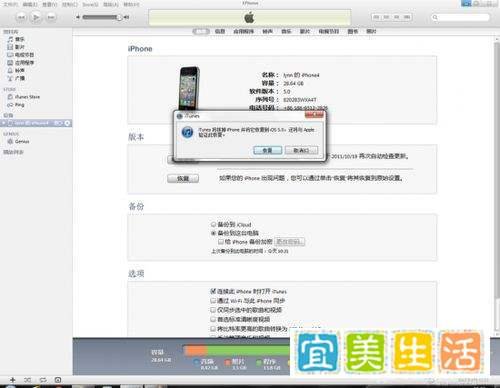Switch to the Photos (照片) tab
500x388 pixels.
click(371, 31)
